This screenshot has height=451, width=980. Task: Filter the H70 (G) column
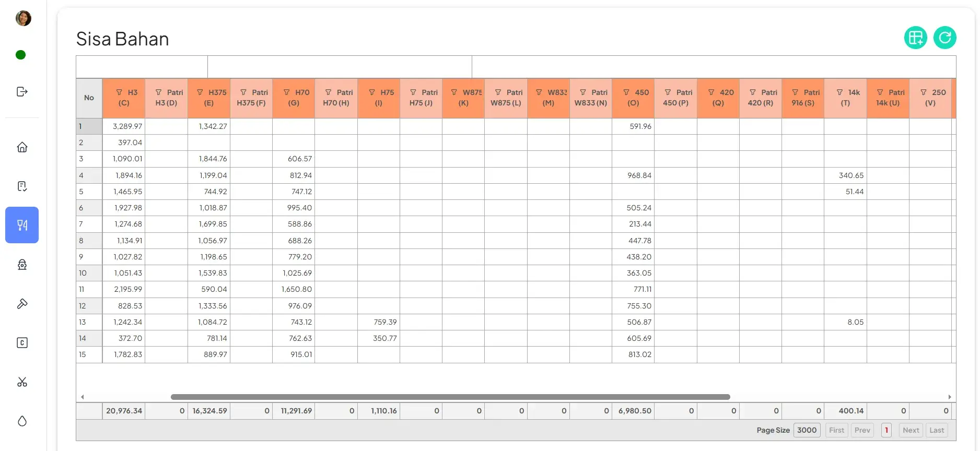tap(287, 92)
